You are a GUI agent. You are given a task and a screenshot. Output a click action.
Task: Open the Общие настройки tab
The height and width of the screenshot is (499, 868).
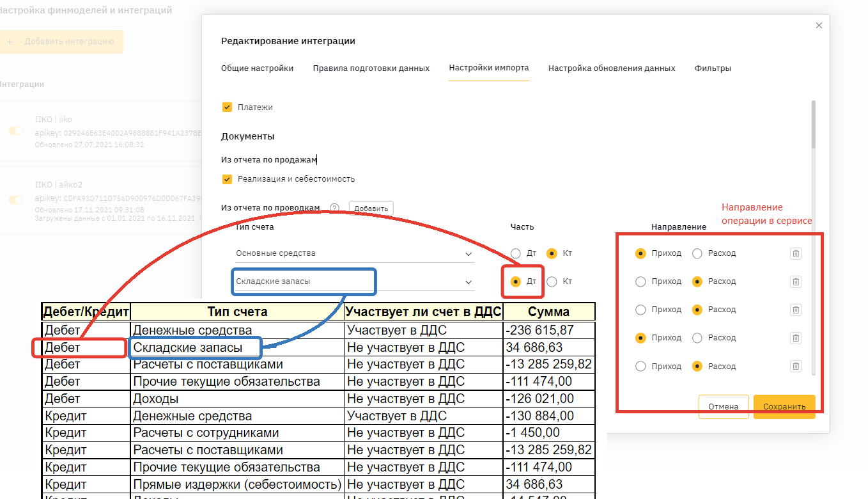pyautogui.click(x=257, y=68)
